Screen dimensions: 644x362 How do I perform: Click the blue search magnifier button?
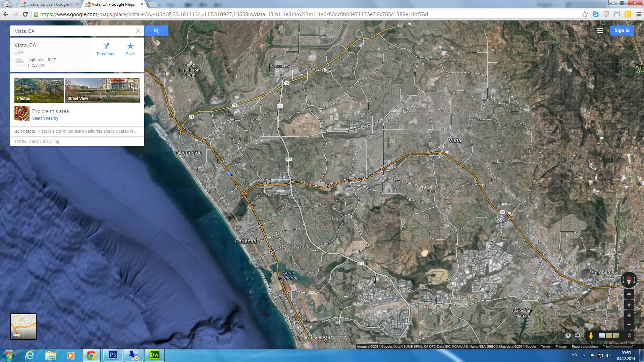point(156,31)
